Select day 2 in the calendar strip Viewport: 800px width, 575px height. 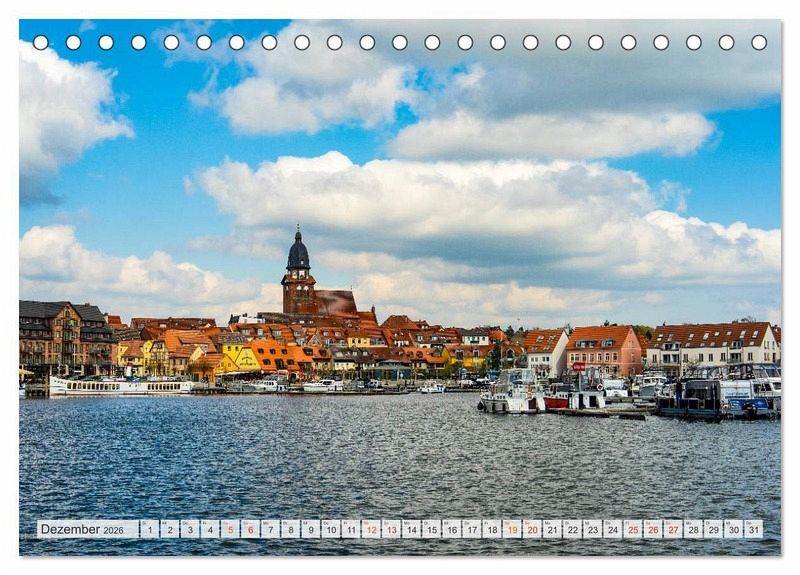pyautogui.click(x=170, y=529)
